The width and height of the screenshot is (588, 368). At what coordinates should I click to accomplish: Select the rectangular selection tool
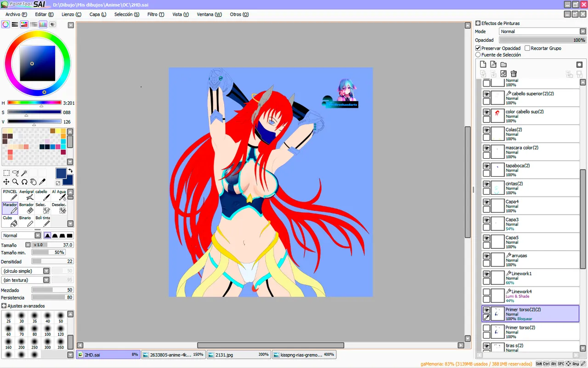(6, 173)
